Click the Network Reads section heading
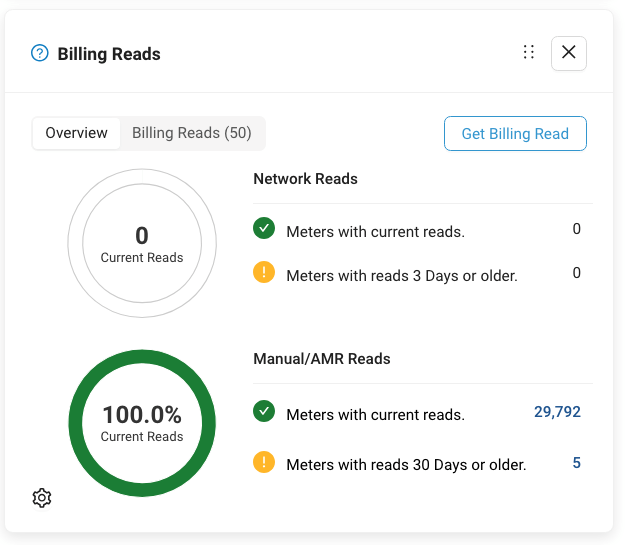626x545 pixels. point(306,179)
